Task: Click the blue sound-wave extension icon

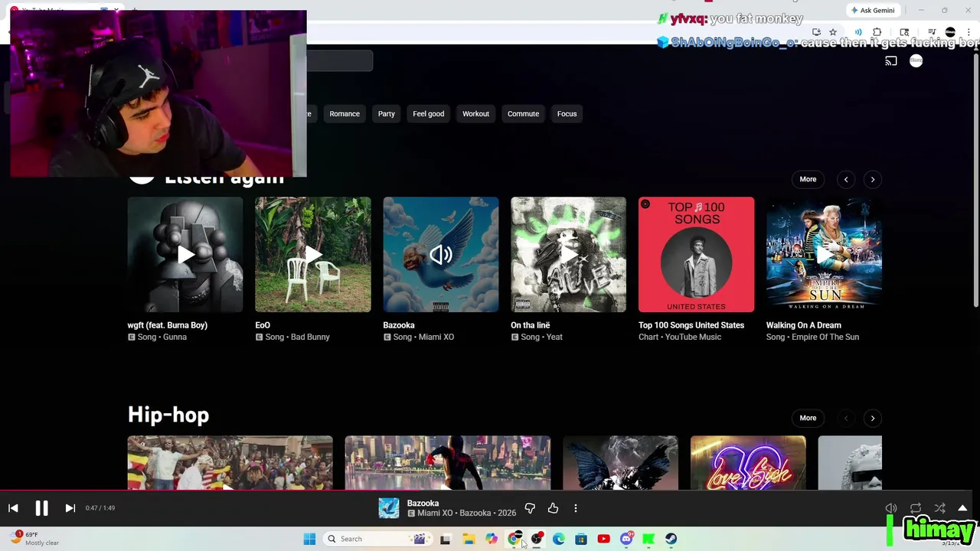Action: 858,32
